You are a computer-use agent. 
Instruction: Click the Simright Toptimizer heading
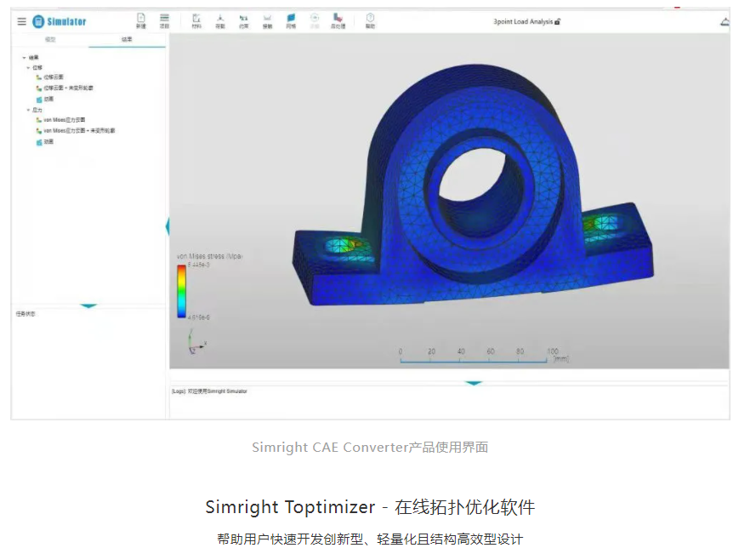point(370,507)
